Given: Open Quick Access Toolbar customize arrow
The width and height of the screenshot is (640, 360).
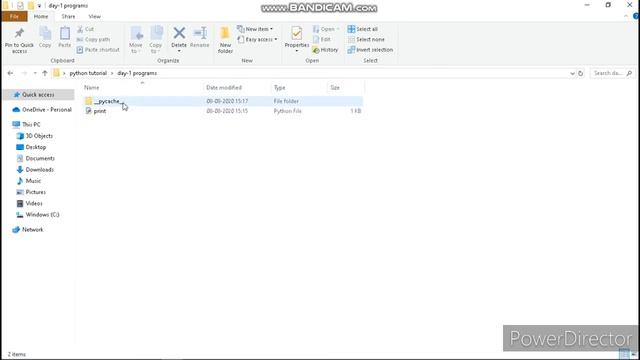Looking at the screenshot, I should coord(39,6).
